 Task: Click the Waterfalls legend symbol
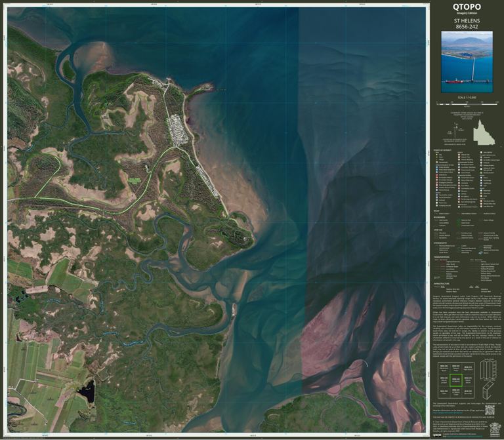pyautogui.click(x=481, y=190)
